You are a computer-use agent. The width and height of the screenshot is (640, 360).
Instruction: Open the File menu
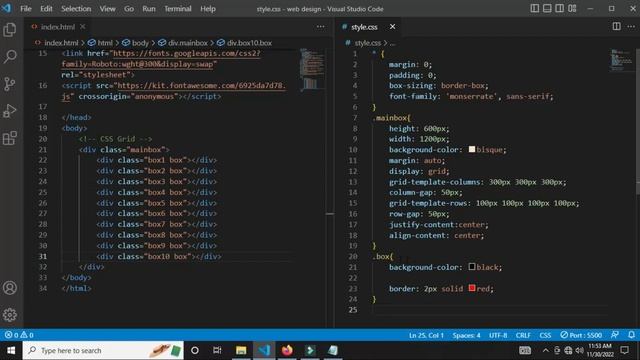[x=26, y=9]
